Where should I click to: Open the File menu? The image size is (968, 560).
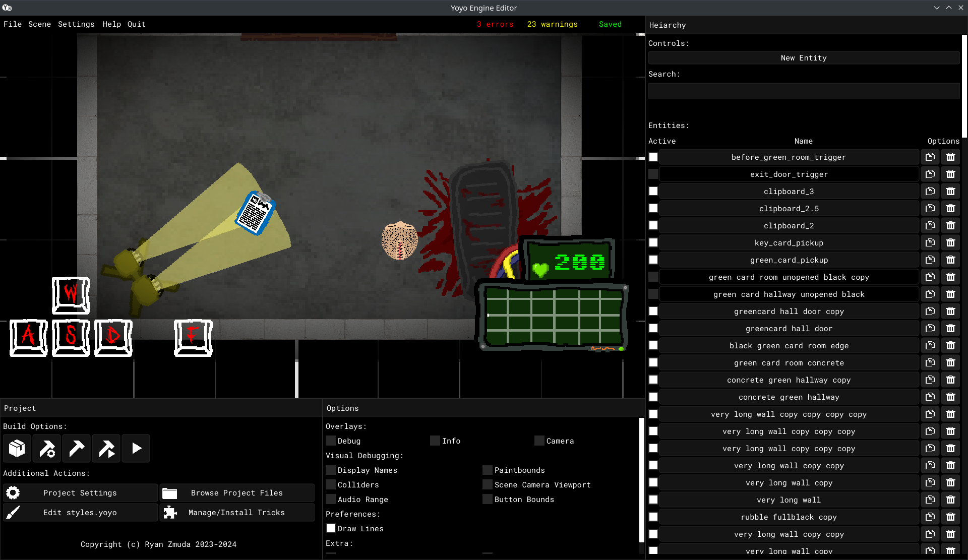tap(13, 24)
